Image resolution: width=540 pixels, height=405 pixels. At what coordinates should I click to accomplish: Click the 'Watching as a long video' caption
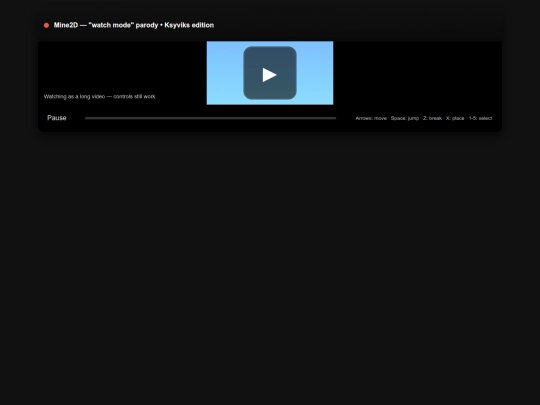(x=100, y=96)
